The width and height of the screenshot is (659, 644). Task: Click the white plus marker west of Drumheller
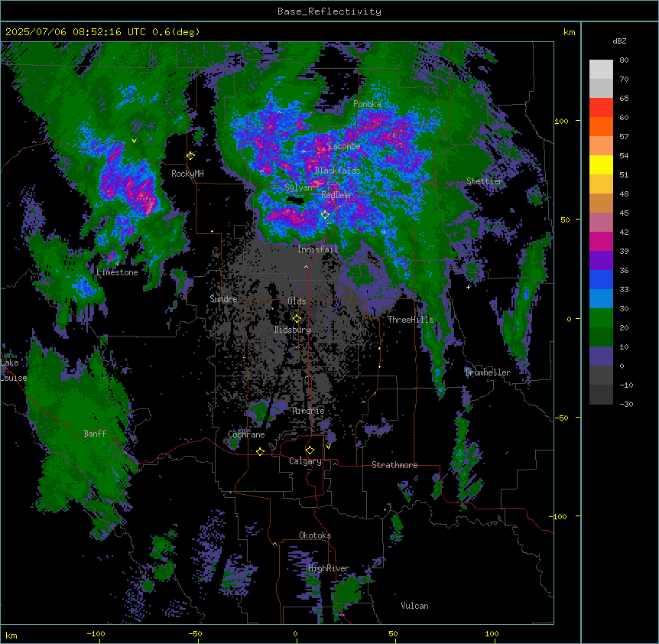coord(468,287)
